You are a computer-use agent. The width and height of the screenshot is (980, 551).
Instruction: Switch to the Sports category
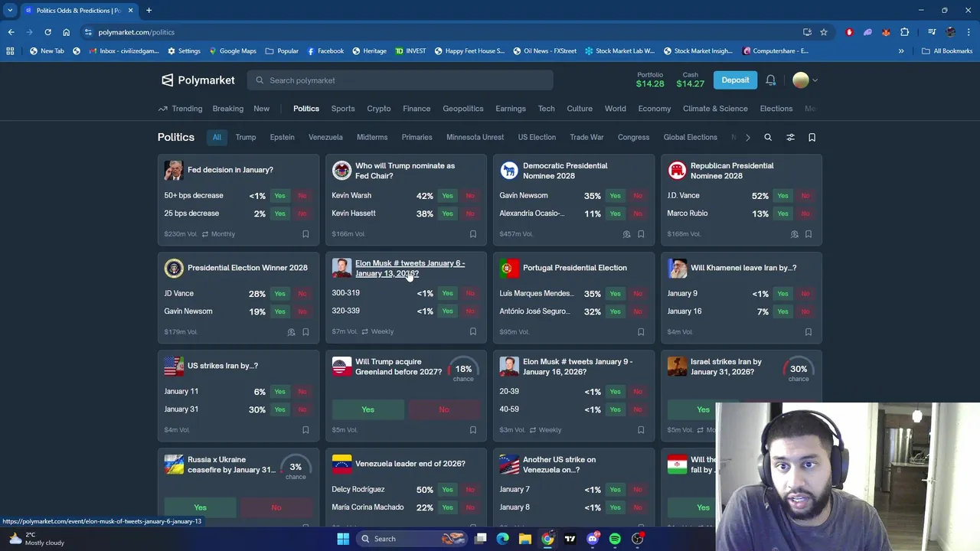point(343,109)
